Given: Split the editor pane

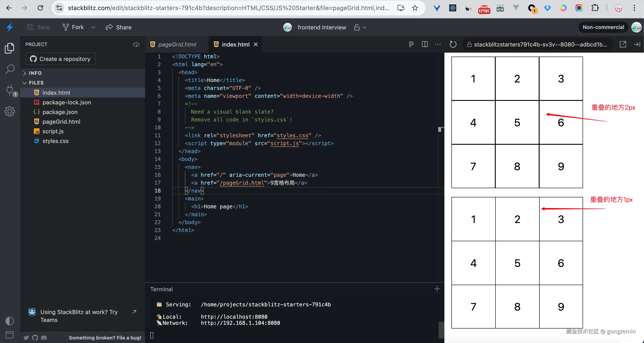Looking at the screenshot, I should coord(425,44).
